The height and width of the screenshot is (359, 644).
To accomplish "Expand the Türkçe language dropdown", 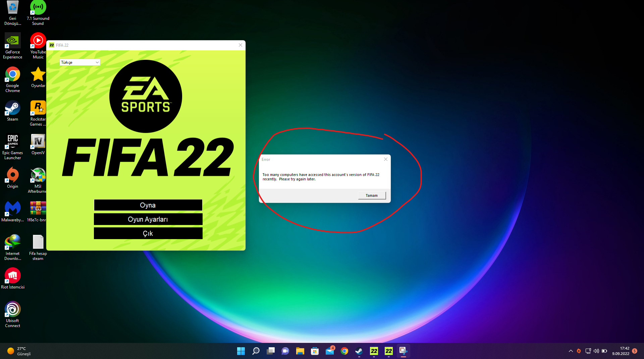I will pos(80,62).
